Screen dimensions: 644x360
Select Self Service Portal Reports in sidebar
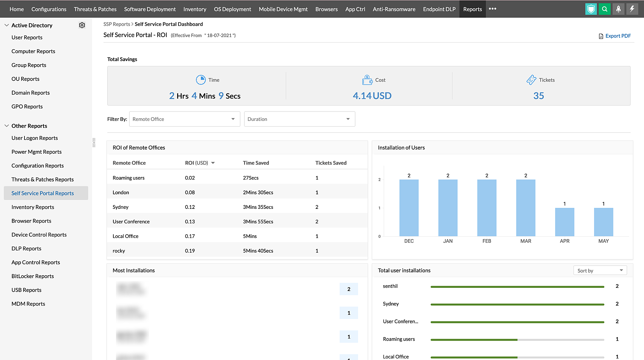point(43,193)
